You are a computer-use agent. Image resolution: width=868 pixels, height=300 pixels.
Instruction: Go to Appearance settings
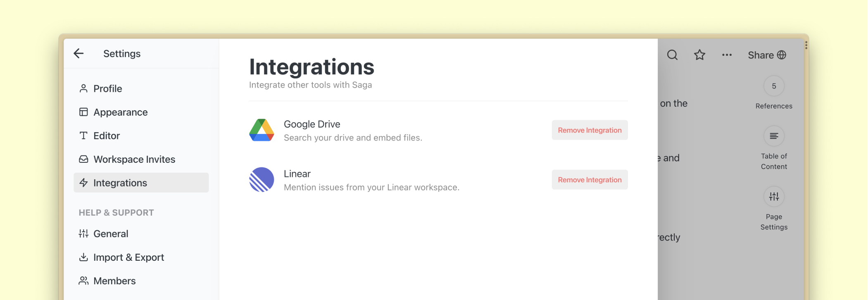[x=120, y=112]
